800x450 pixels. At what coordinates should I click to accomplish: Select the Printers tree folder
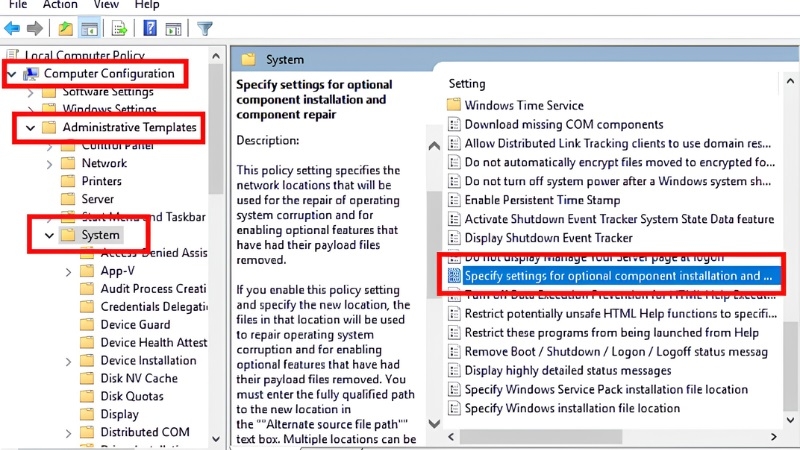102,181
